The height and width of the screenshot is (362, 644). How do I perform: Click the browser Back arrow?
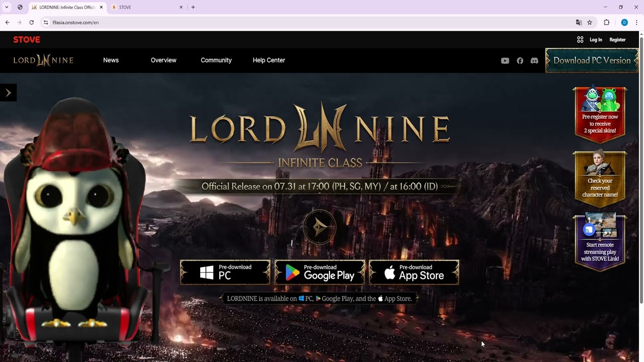click(7, 23)
